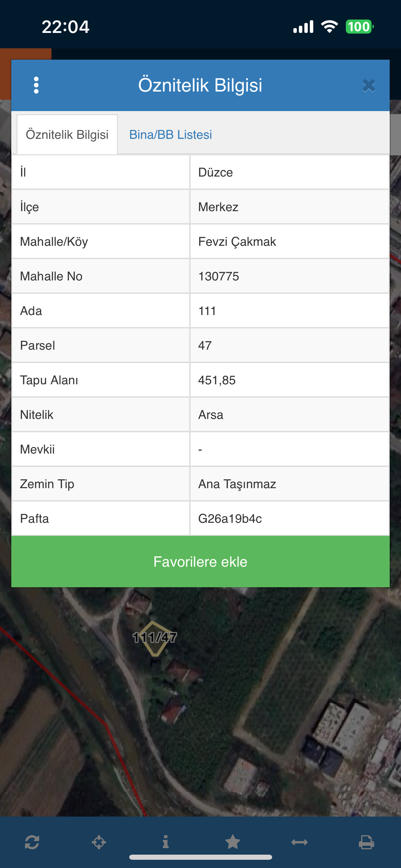Tap the Pafta value G26a19b4c
Viewport: 401px width, 868px height.
click(230, 519)
